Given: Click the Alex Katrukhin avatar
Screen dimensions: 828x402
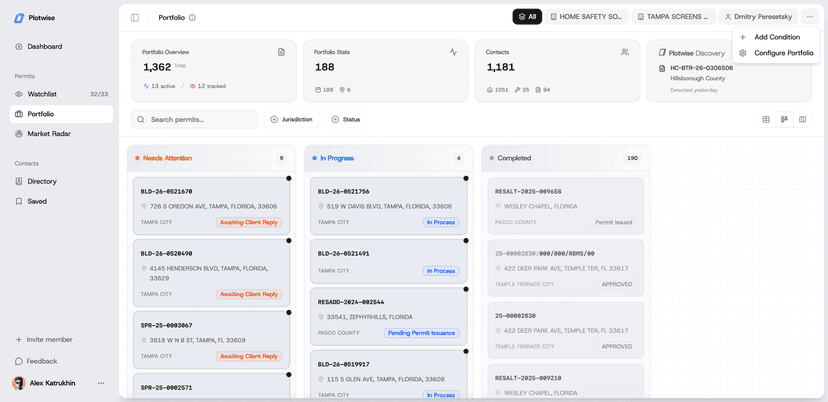Looking at the screenshot, I should click(19, 383).
